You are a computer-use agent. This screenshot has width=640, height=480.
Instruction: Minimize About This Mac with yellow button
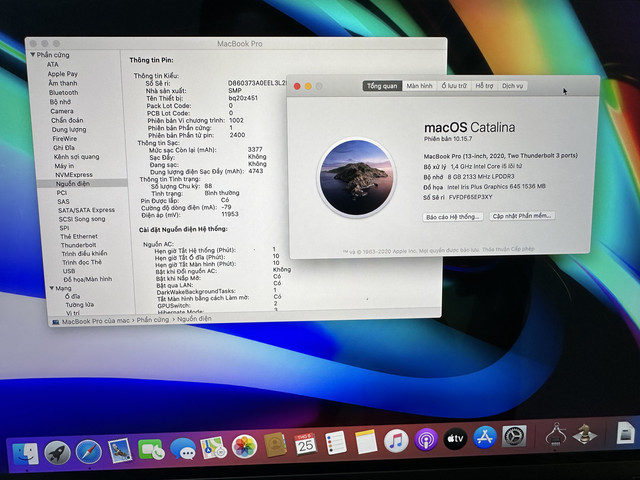[308, 86]
